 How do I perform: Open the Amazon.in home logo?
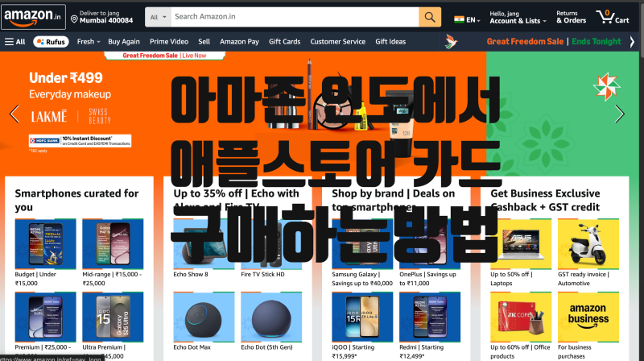[x=33, y=17]
